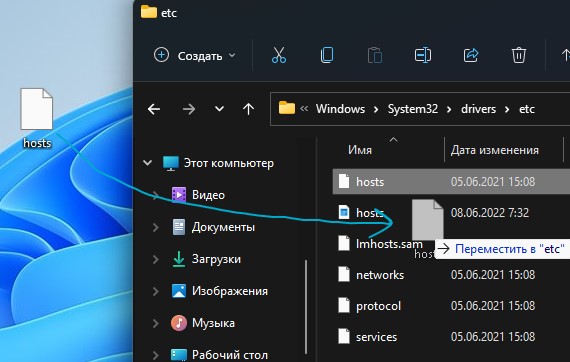The width and height of the screenshot is (570, 362).
Task: Click the etc window title folder icon
Action: [149, 12]
